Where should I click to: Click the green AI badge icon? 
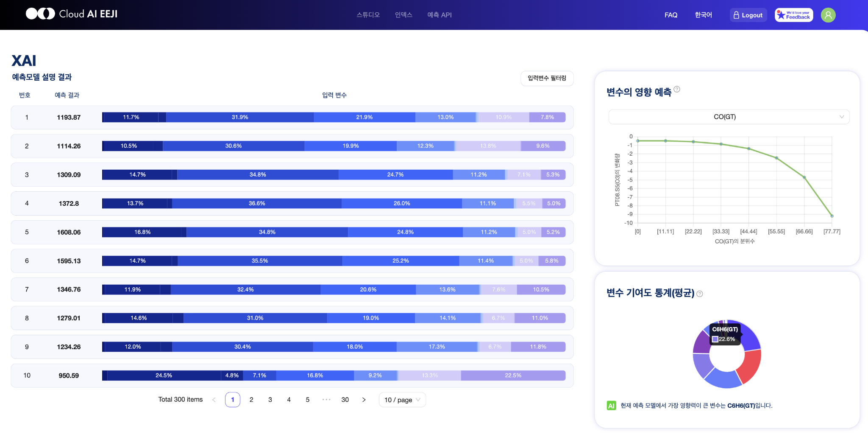pyautogui.click(x=611, y=406)
